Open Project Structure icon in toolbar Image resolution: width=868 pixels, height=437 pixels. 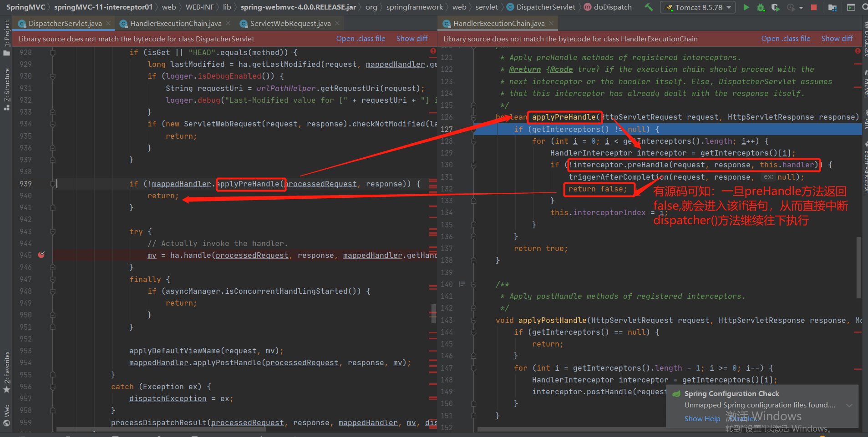pyautogui.click(x=832, y=7)
